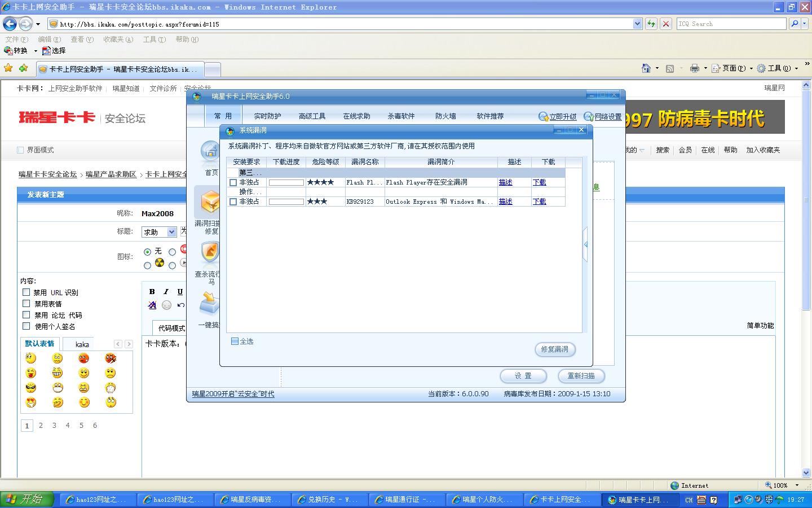Go to emoticon page 3
The width and height of the screenshot is (812, 508).
click(x=54, y=426)
